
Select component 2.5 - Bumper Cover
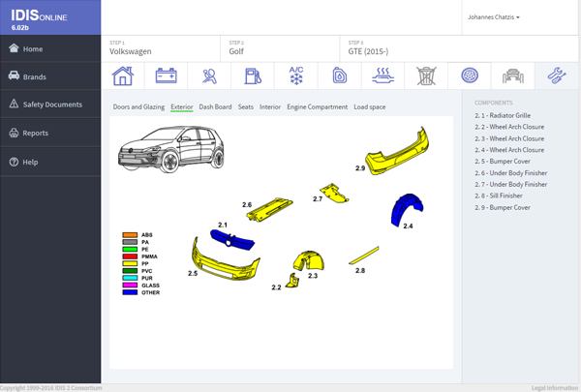(x=503, y=162)
